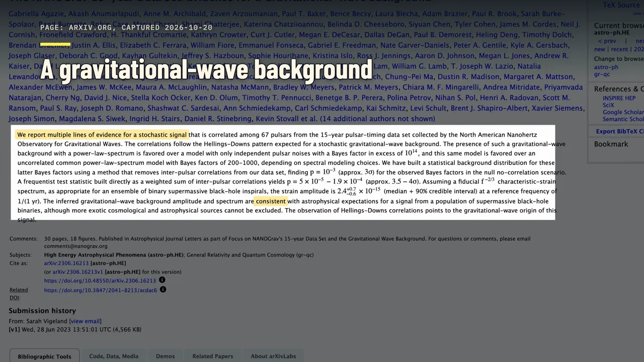
Task: Open the recent listings link
Action: pos(619,49)
